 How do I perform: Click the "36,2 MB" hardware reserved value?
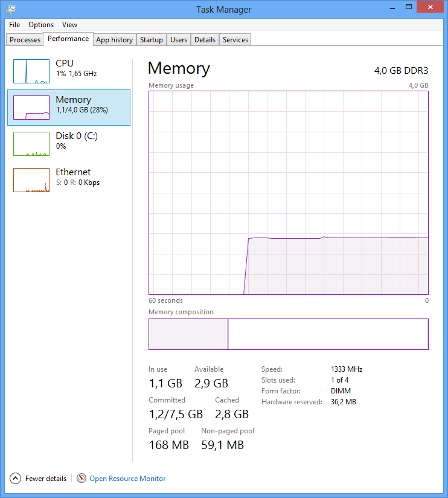coord(344,402)
